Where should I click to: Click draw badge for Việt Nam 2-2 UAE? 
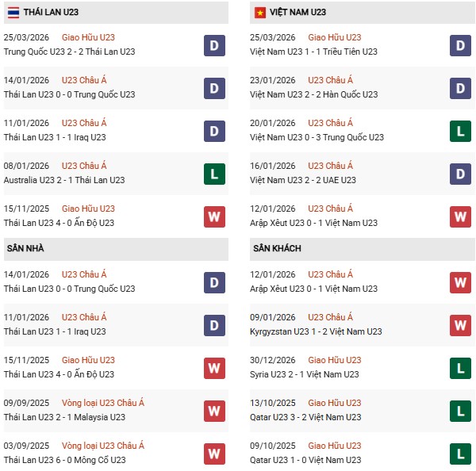461,174
